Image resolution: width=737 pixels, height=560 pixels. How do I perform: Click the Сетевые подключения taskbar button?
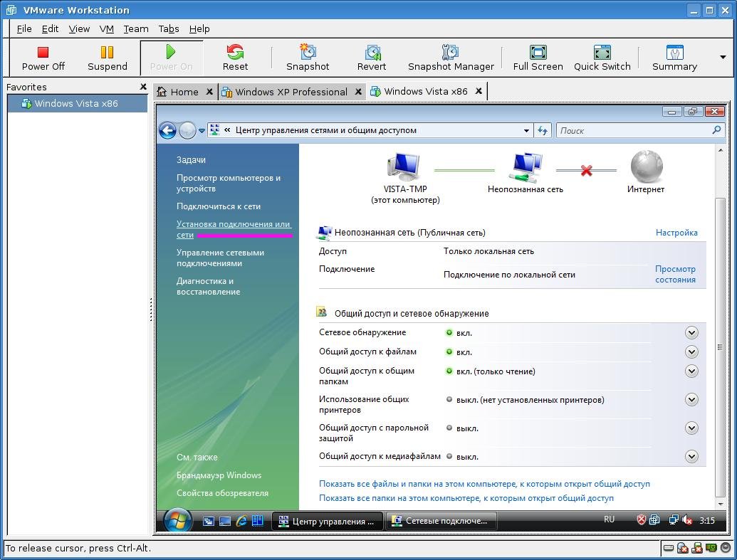pyautogui.click(x=441, y=521)
